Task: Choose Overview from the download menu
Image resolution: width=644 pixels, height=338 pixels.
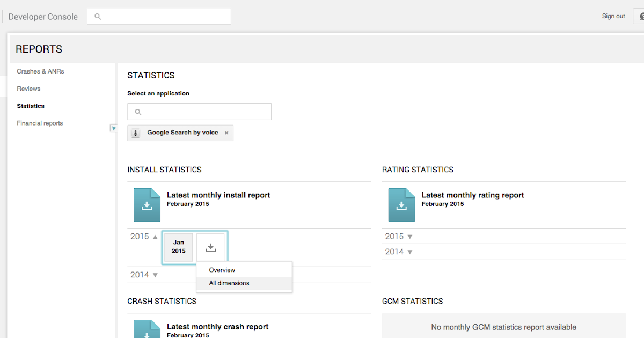Action: pyautogui.click(x=222, y=270)
